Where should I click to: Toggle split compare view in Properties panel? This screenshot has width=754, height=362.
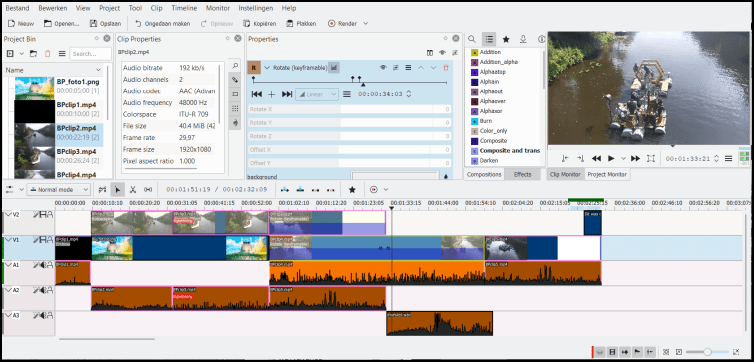click(x=430, y=53)
